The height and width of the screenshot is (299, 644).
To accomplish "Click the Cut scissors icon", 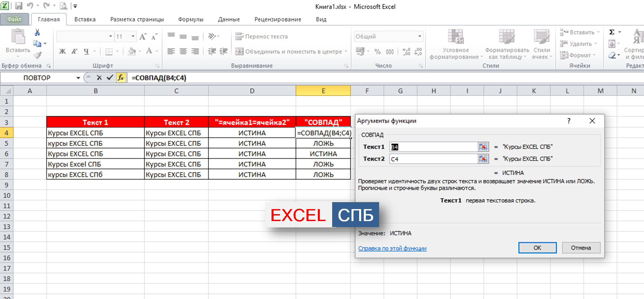I will [37, 32].
